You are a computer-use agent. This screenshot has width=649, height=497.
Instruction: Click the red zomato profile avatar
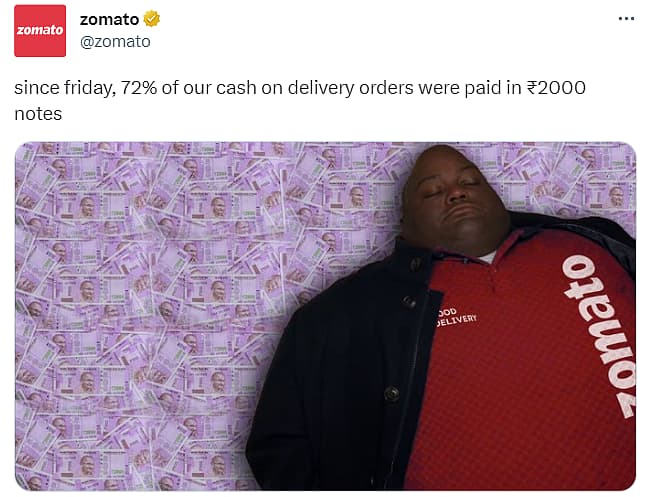click(x=40, y=31)
